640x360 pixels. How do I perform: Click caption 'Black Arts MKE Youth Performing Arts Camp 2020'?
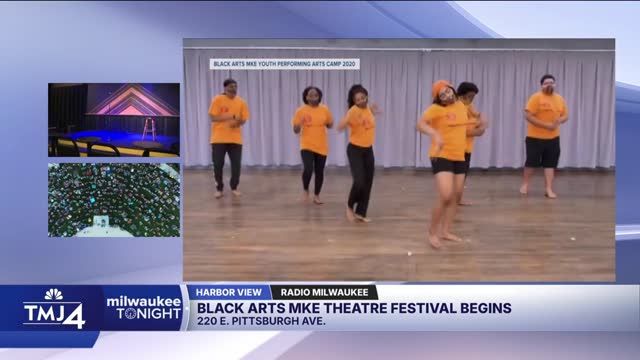pyautogui.click(x=285, y=64)
